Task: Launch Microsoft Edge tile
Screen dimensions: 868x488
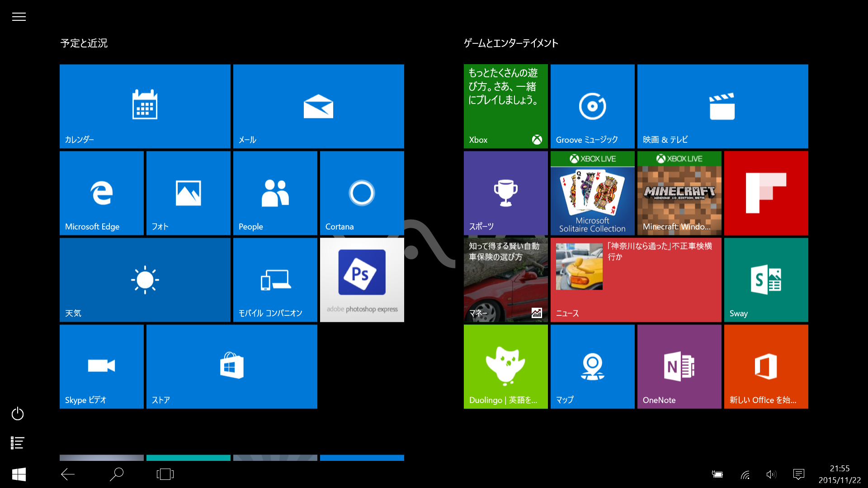Action: (101, 193)
